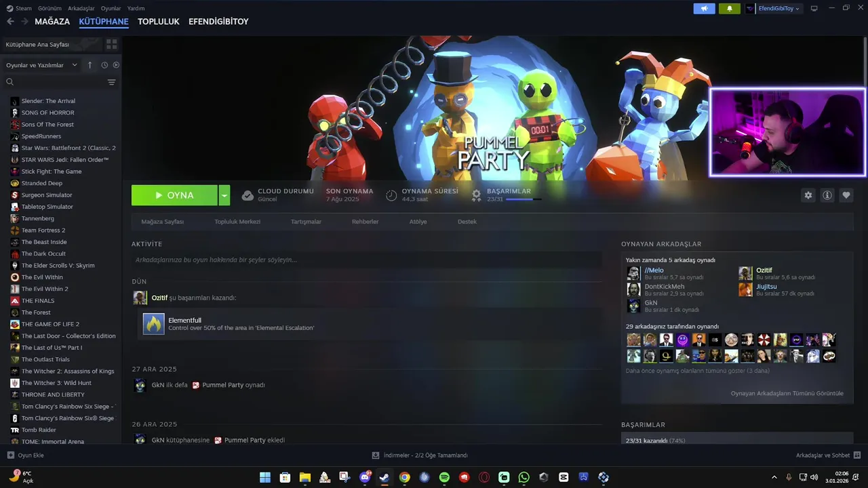The width and height of the screenshot is (868, 488).
Task: Click the achievements gear icon
Action: 477,195
